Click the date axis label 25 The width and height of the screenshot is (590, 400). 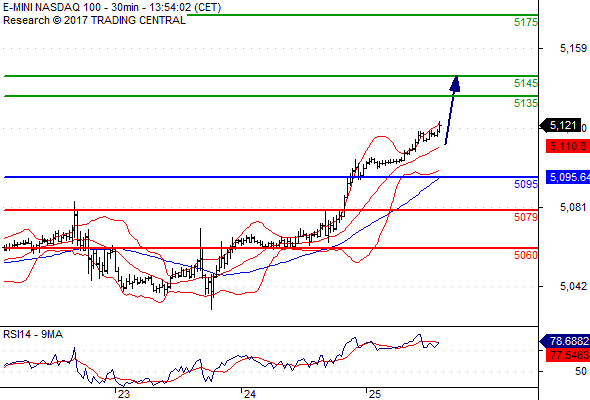pos(375,394)
